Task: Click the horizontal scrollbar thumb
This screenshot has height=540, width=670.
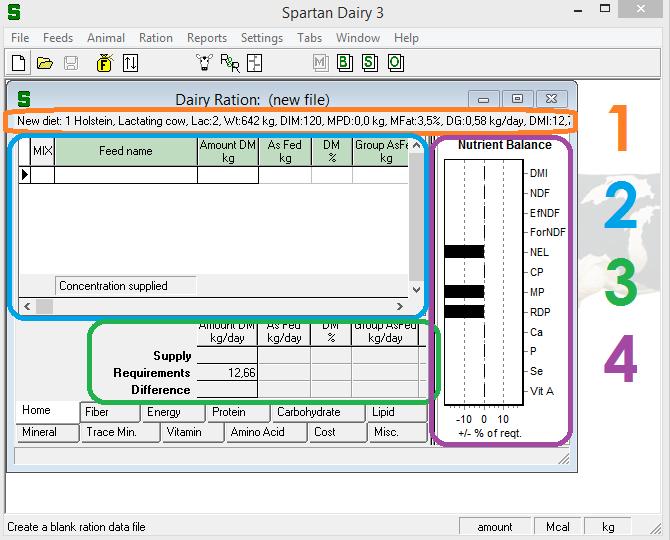Action: tap(44, 306)
